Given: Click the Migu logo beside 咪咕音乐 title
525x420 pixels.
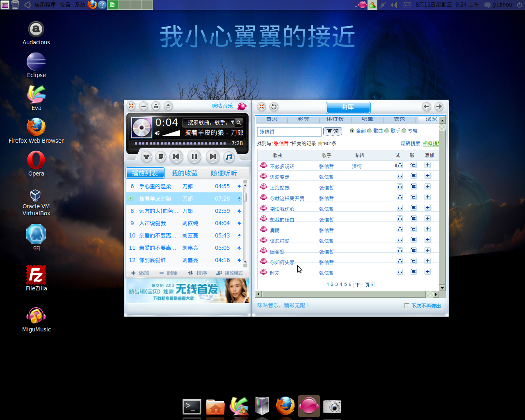Looking at the screenshot, I should 242,106.
